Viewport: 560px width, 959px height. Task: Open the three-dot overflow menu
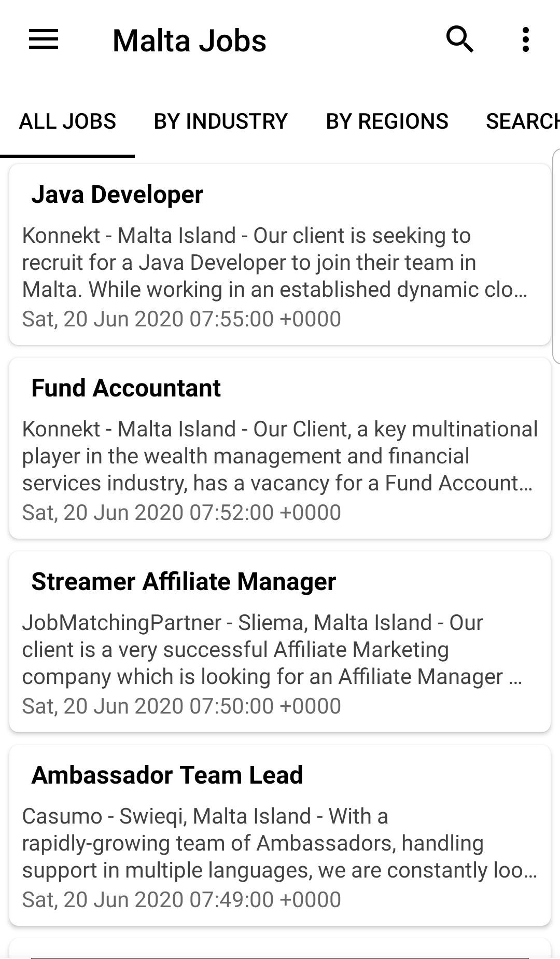[x=525, y=40]
